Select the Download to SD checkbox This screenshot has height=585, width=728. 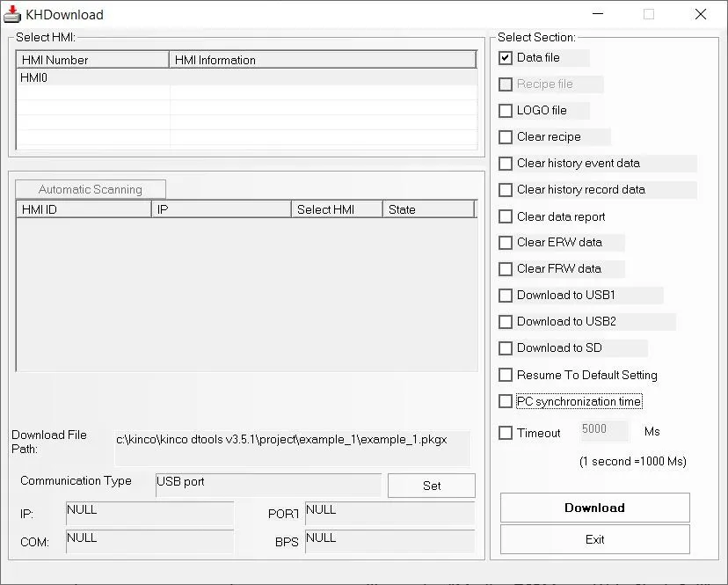[x=506, y=348]
